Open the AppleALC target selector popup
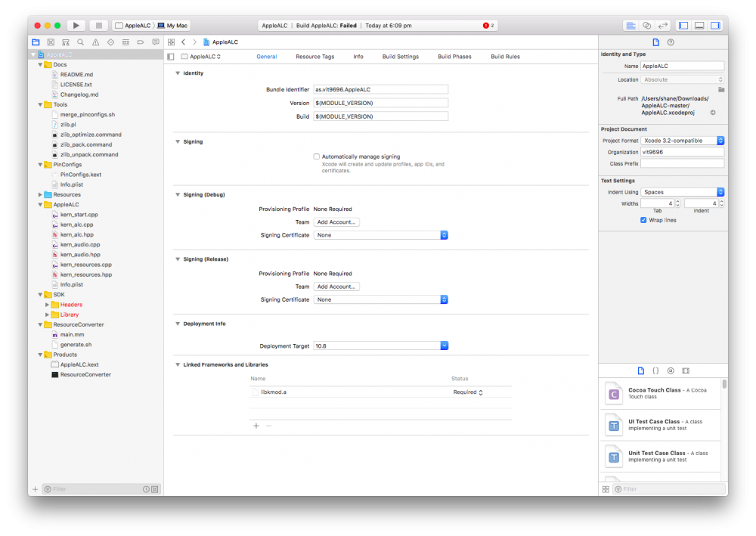 202,57
